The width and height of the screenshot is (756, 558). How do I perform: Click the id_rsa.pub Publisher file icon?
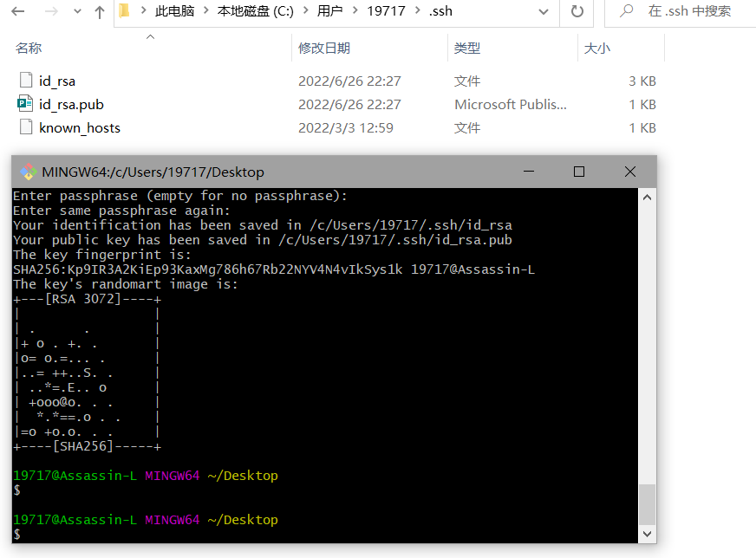click(x=25, y=104)
